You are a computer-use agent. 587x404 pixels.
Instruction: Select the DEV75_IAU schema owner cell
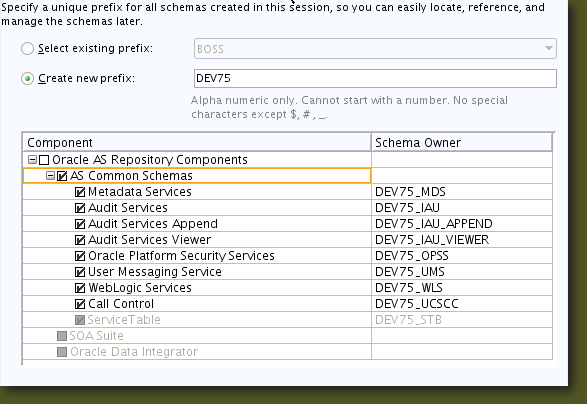[462, 208]
